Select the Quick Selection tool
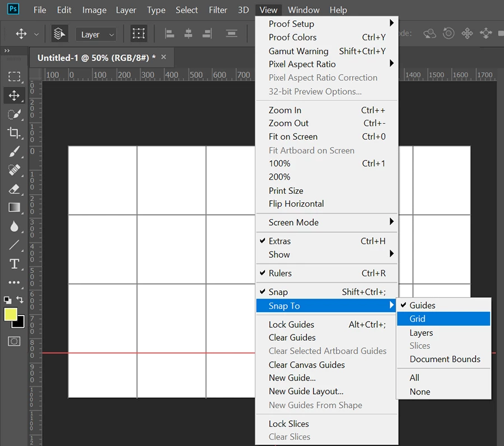Image resolution: width=504 pixels, height=446 pixels. pos(14,114)
